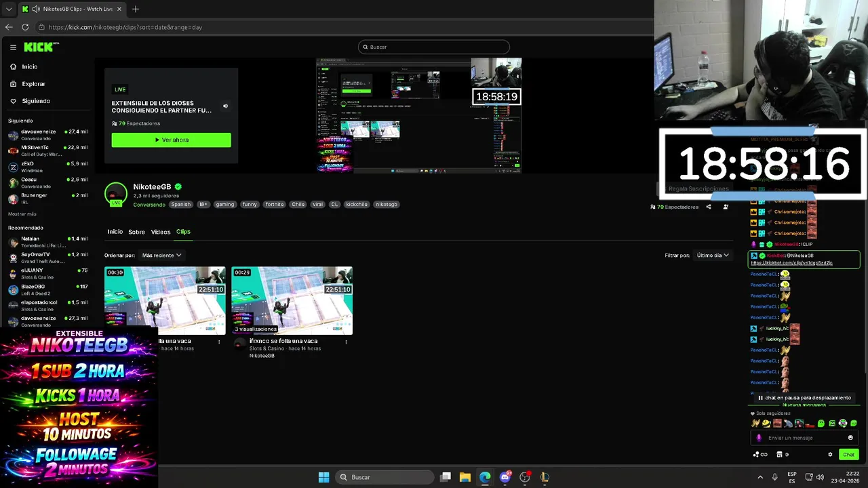Open chat settings gear icon
Image resolution: width=868 pixels, height=488 pixels.
click(x=830, y=455)
